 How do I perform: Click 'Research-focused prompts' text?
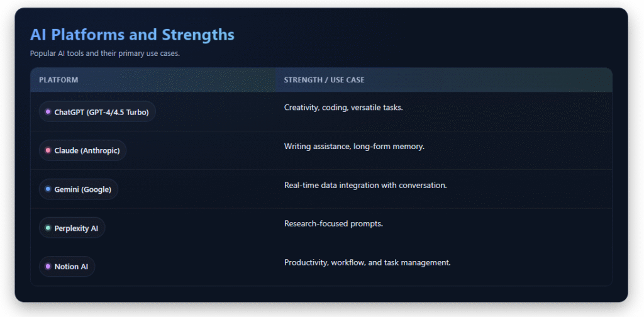point(333,224)
